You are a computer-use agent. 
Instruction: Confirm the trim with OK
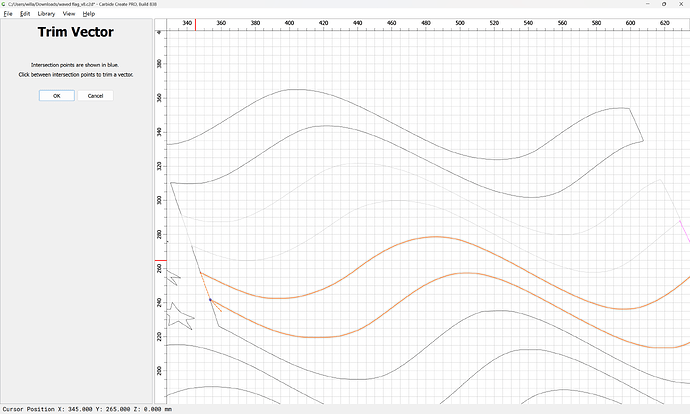pyautogui.click(x=57, y=95)
